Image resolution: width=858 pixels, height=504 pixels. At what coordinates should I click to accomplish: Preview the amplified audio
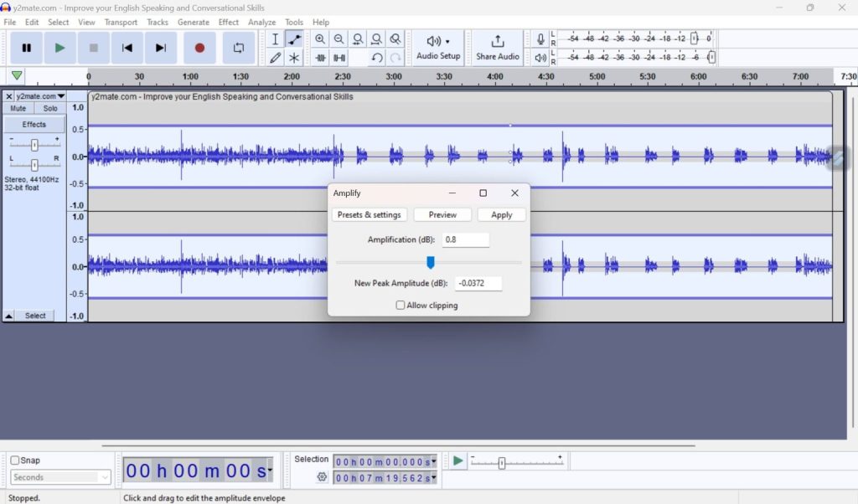click(x=442, y=214)
